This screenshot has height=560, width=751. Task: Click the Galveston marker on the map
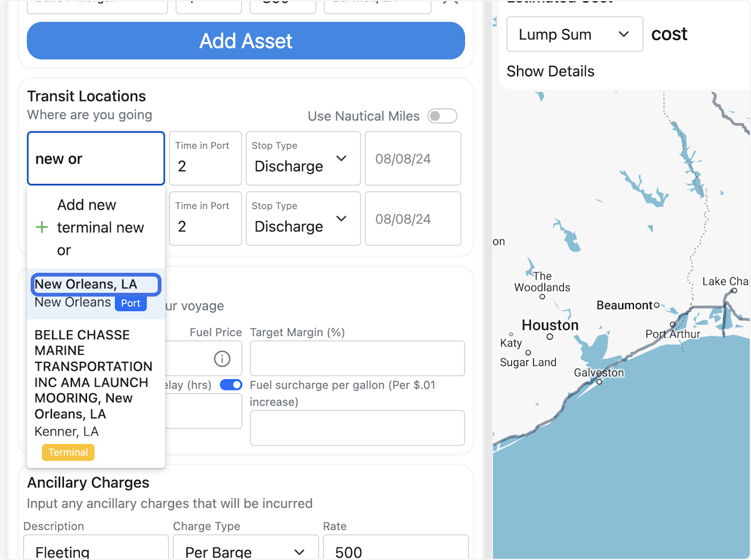[599, 382]
